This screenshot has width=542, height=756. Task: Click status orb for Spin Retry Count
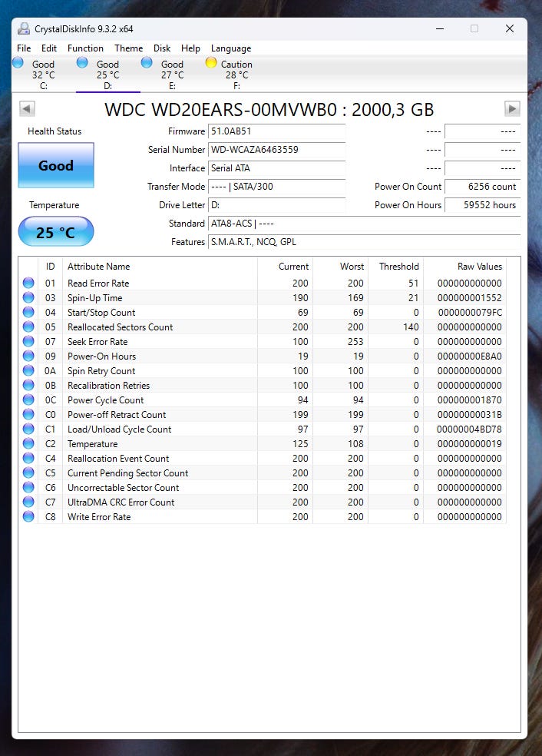point(28,371)
